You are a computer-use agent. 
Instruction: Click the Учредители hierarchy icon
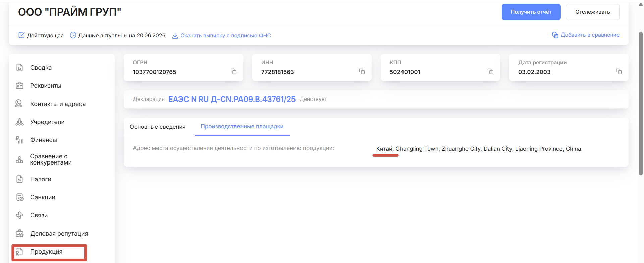click(20, 122)
